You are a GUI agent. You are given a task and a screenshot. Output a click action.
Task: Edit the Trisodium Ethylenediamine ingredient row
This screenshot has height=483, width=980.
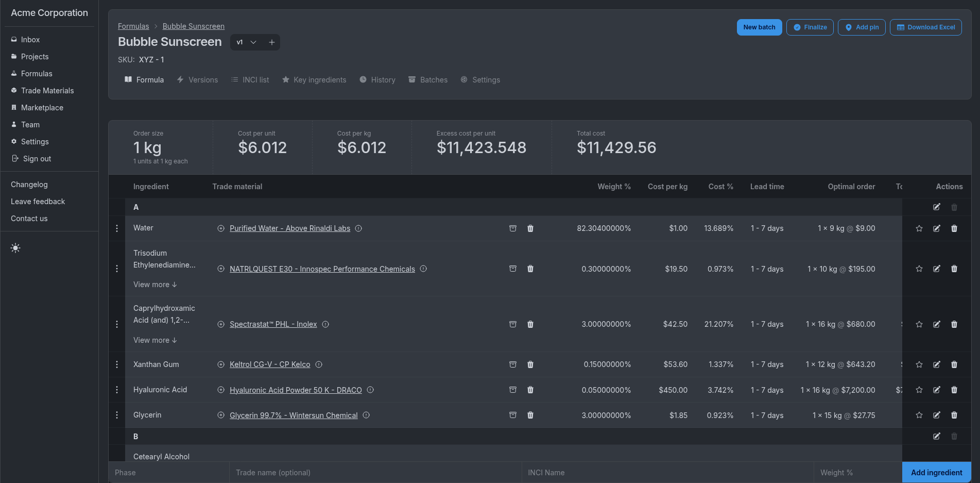pos(937,269)
